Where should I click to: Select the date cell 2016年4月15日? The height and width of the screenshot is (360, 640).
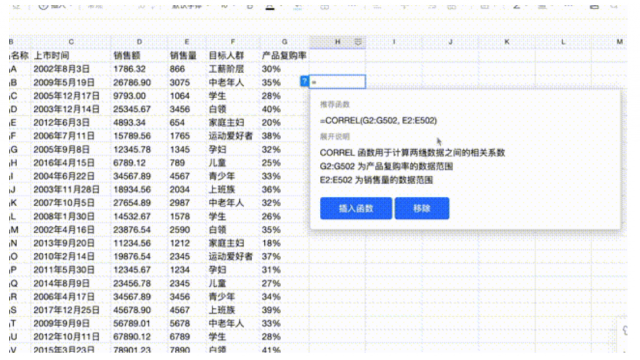[x=71, y=163]
